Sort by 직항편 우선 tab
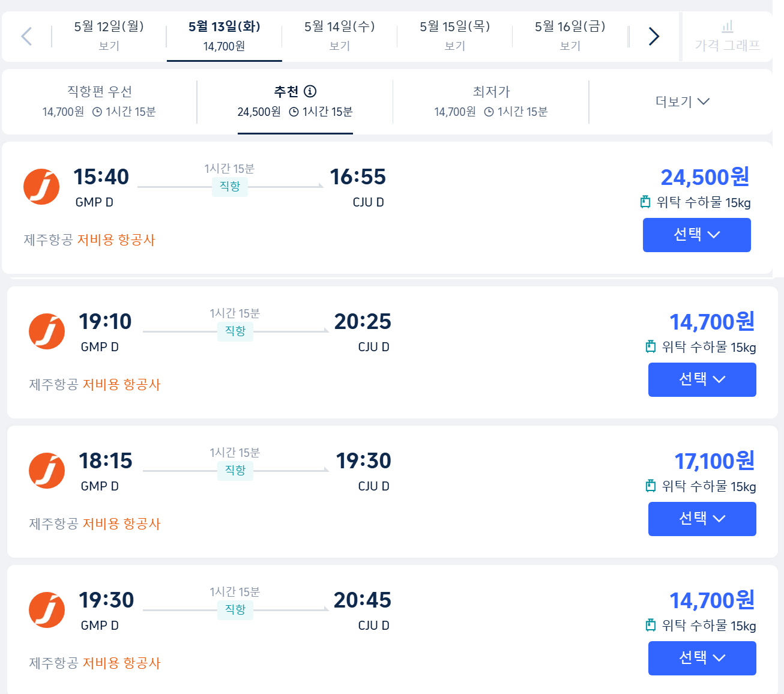This screenshot has width=784, height=694. coord(99,101)
